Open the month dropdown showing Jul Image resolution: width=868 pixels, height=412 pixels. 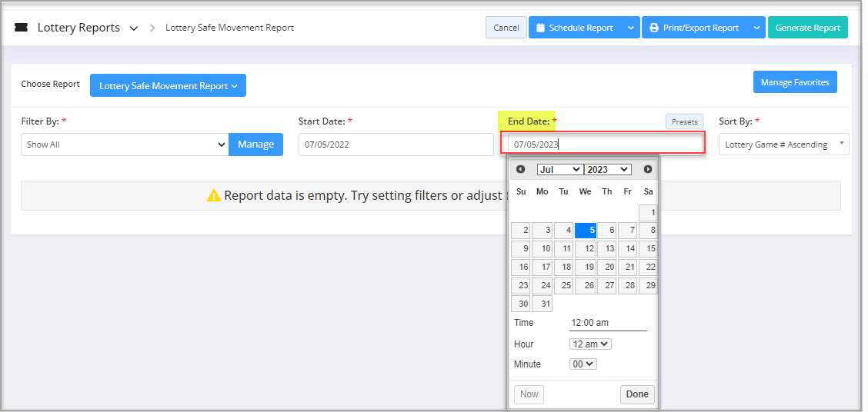click(x=559, y=169)
